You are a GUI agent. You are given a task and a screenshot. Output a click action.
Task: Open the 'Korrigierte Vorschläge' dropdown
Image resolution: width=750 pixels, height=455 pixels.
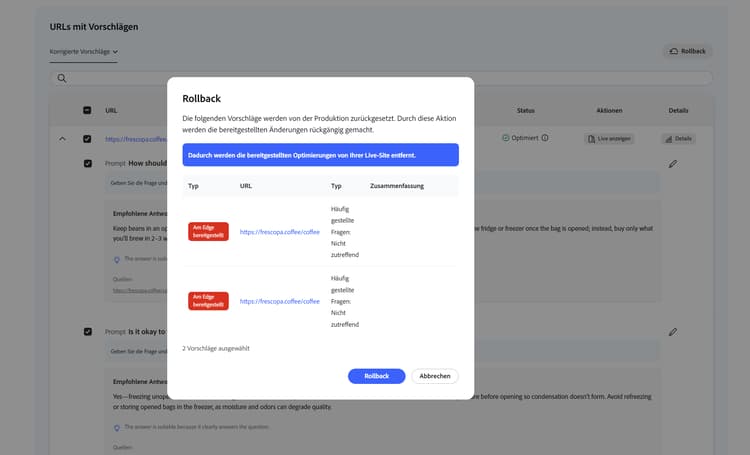point(84,52)
